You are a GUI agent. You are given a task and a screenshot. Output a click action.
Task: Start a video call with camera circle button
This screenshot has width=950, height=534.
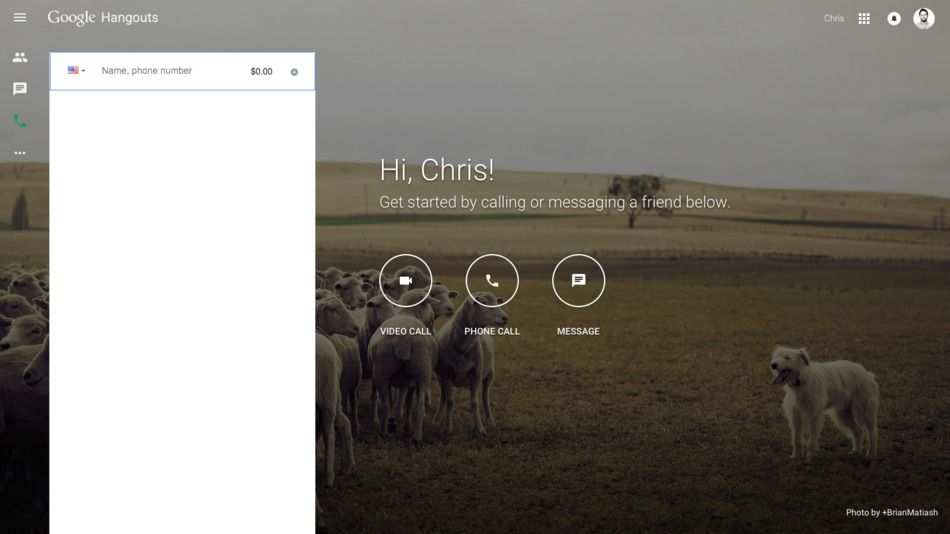tap(405, 281)
